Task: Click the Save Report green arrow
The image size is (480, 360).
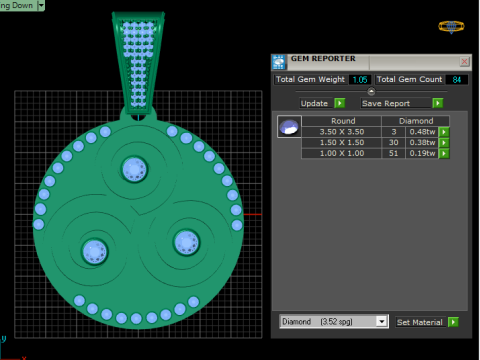Action: pos(438,103)
